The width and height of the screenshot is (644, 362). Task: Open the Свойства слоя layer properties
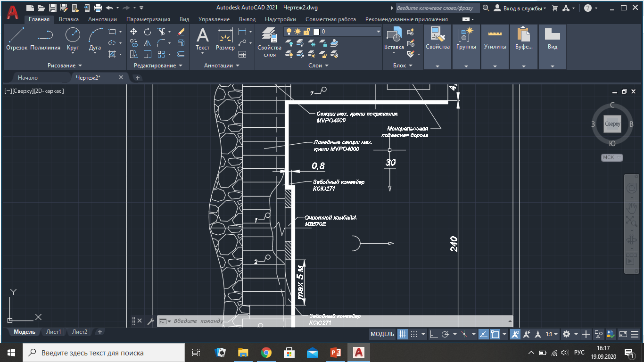(269, 41)
